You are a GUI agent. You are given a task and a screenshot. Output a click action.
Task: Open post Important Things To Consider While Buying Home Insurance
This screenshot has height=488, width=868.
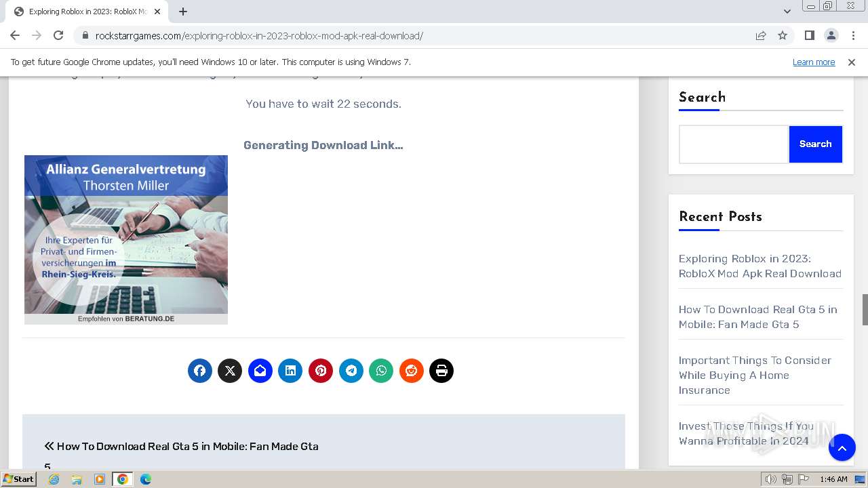click(755, 375)
